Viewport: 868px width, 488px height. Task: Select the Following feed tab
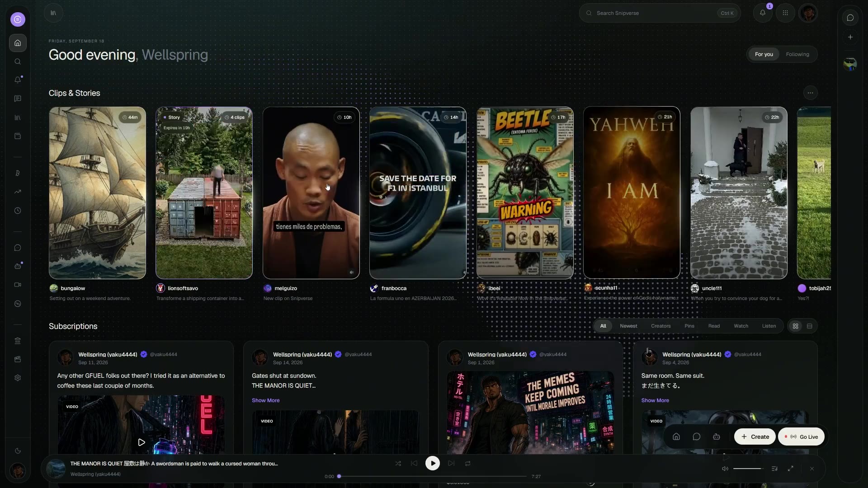tap(797, 54)
